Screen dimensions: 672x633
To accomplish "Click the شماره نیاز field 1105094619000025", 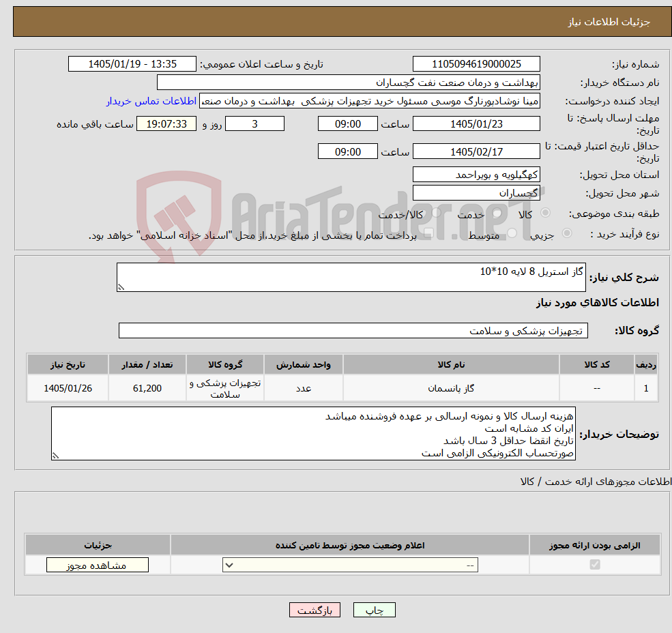I will (476, 64).
